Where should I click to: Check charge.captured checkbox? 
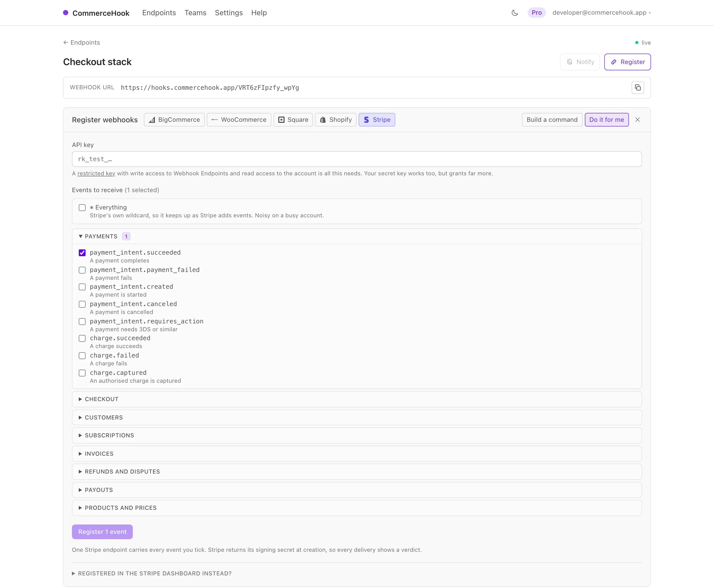pos(82,373)
